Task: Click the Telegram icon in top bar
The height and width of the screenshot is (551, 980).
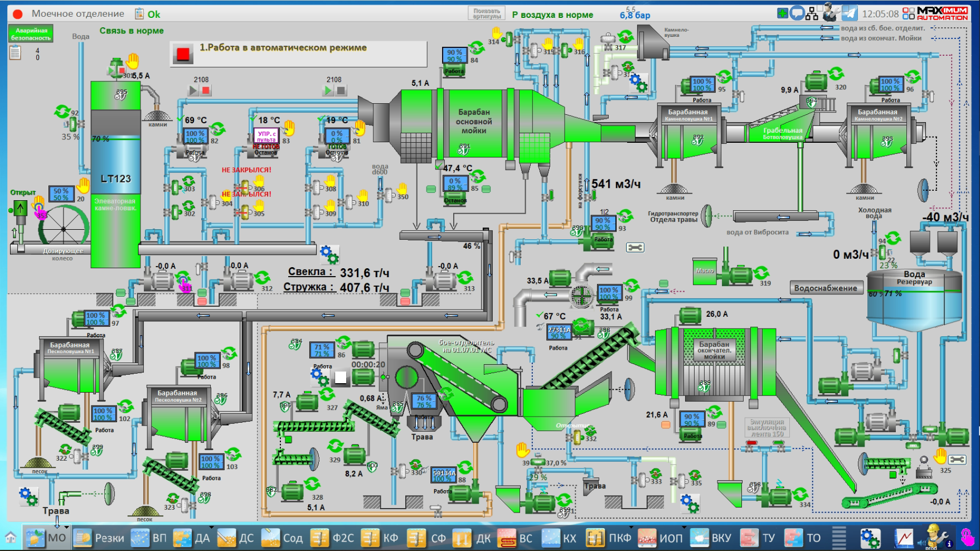Action: (x=850, y=13)
